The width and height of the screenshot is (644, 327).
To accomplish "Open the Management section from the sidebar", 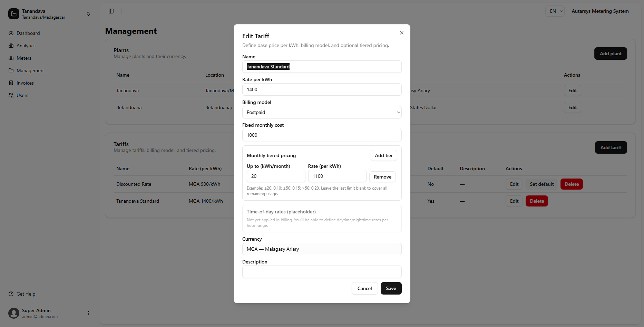I will (x=11, y=70).
